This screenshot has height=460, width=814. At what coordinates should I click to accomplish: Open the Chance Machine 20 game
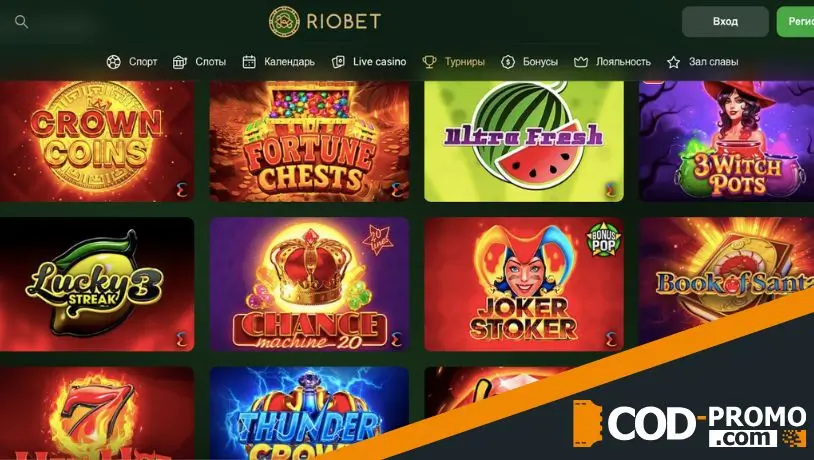click(x=309, y=284)
